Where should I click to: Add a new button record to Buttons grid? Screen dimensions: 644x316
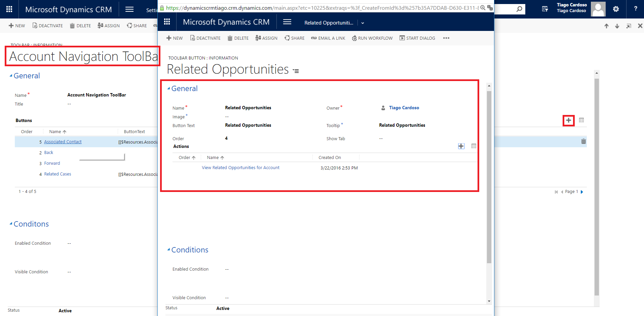click(568, 120)
